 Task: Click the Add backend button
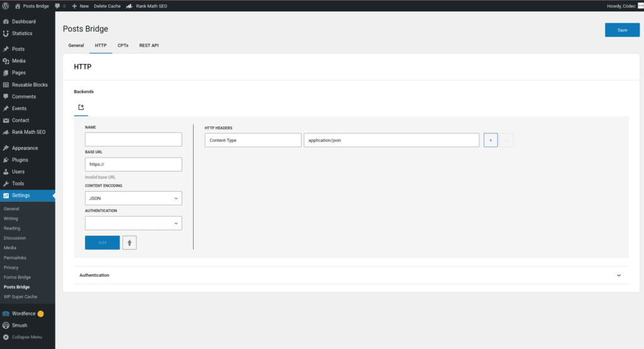(103, 243)
